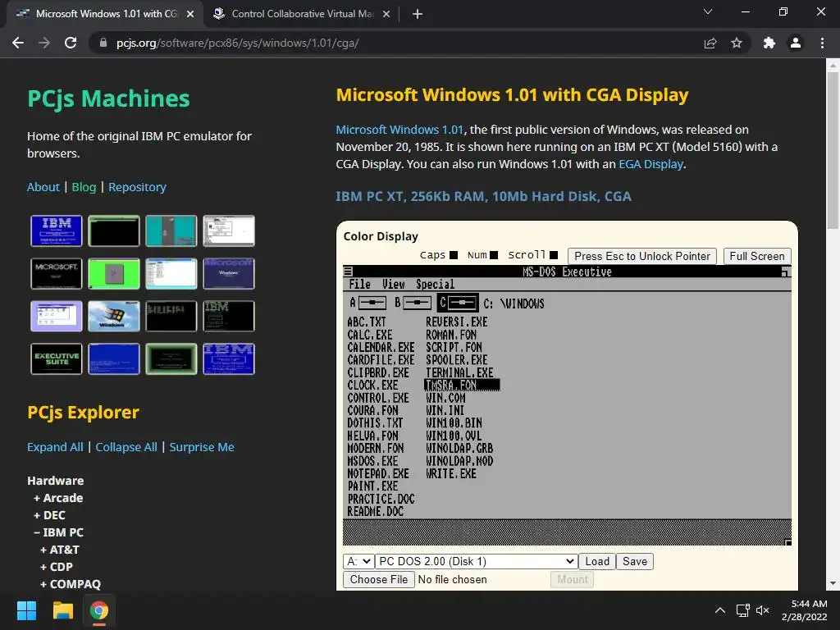Viewport: 840px width, 630px height.
Task: Select REVERSI.EXE in the file list
Action: pos(457,322)
